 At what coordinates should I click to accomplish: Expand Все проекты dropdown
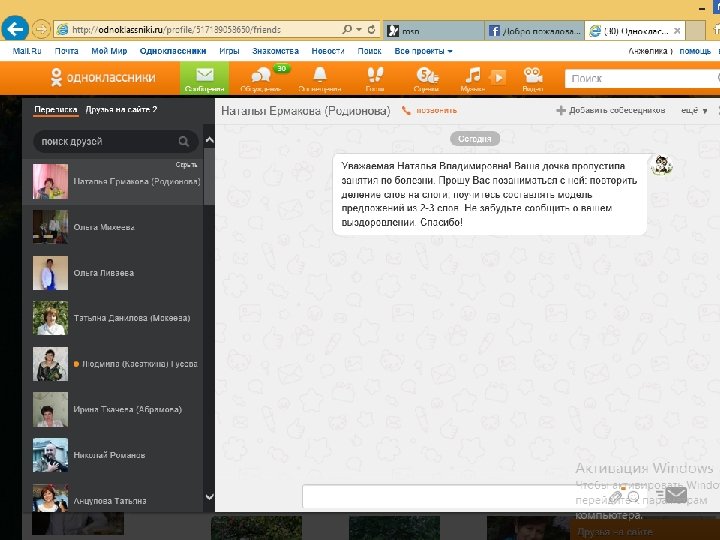(423, 51)
